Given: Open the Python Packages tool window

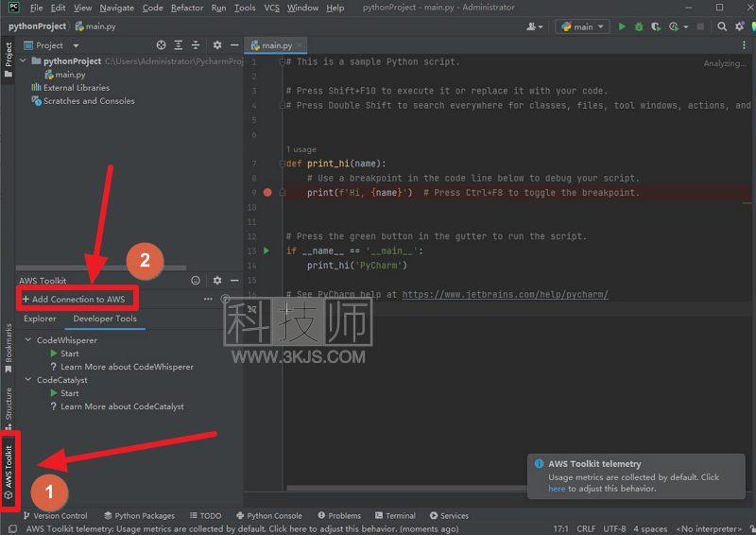Looking at the screenshot, I should click(x=139, y=516).
